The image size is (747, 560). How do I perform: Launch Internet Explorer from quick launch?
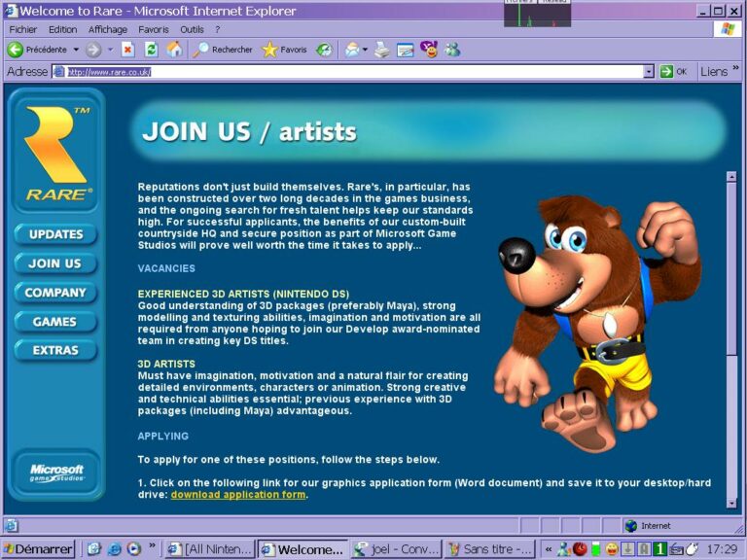115,549
